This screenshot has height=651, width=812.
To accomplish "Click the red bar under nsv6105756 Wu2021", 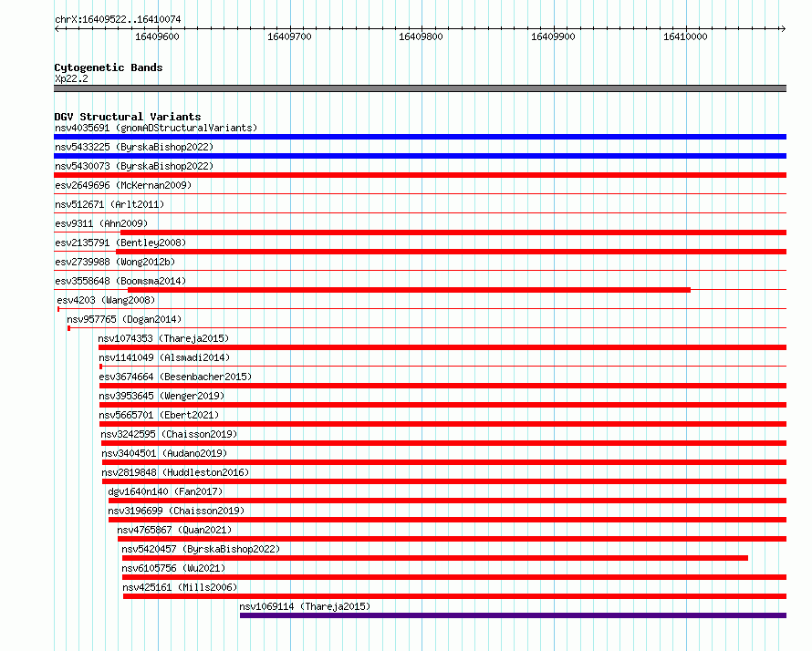I will [x=454, y=577].
